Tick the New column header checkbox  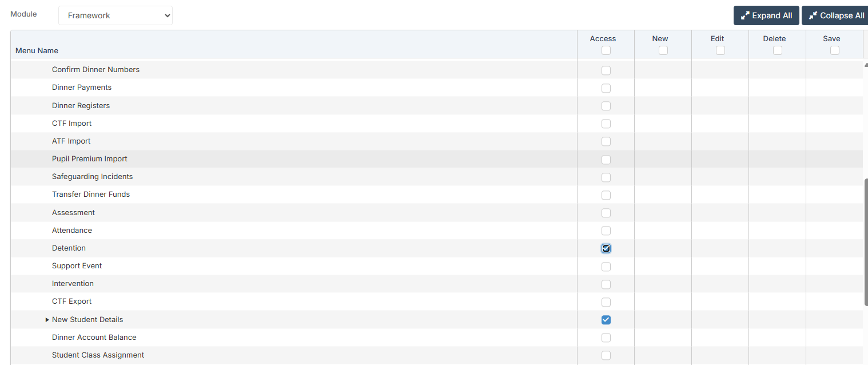pyautogui.click(x=663, y=50)
